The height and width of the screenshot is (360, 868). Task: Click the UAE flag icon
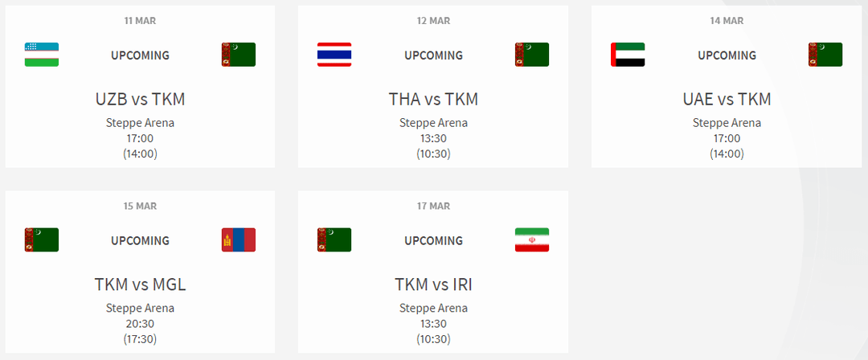pyautogui.click(x=628, y=55)
